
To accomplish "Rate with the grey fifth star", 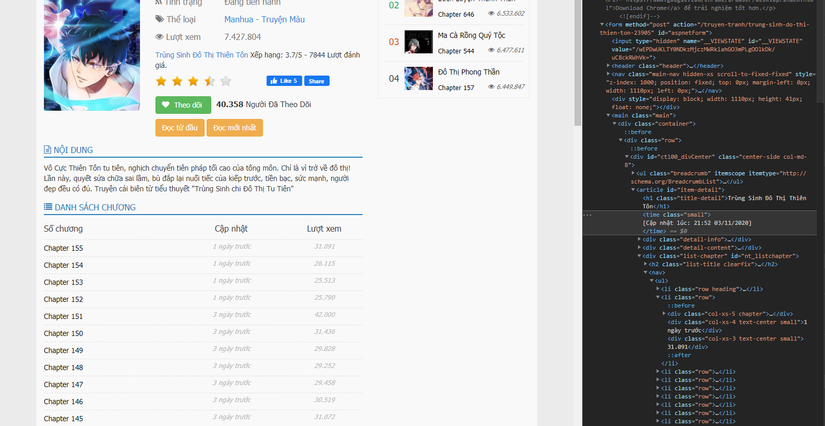I will coord(226,81).
